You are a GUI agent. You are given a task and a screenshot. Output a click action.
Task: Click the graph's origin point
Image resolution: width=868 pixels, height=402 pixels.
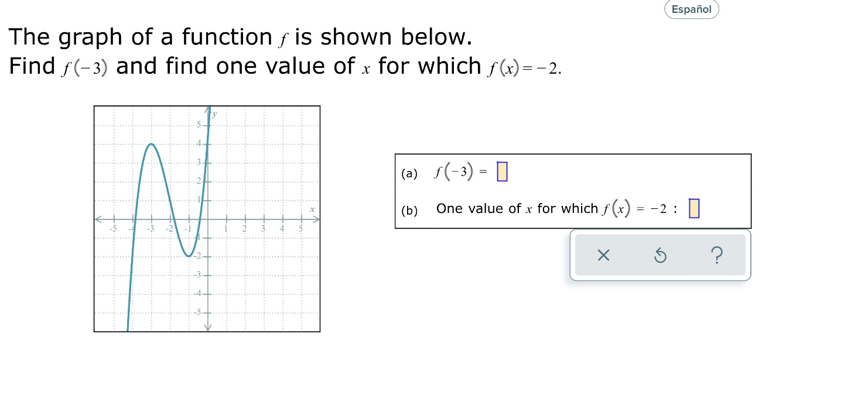pyautogui.click(x=207, y=219)
